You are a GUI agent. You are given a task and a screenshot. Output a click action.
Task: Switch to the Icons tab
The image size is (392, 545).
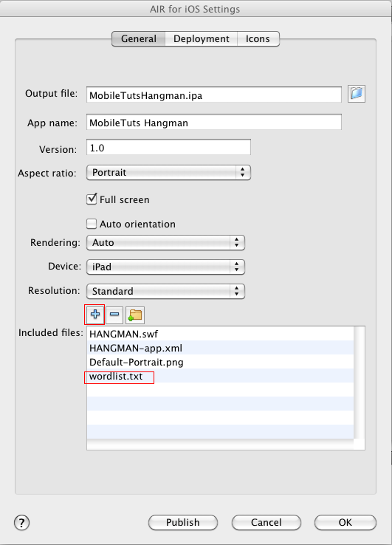(258, 38)
